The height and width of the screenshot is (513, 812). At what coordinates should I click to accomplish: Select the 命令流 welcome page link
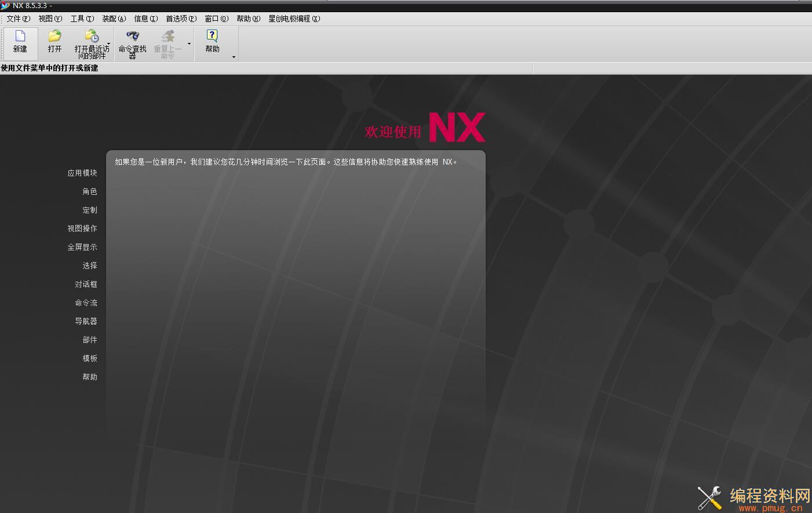coord(86,303)
